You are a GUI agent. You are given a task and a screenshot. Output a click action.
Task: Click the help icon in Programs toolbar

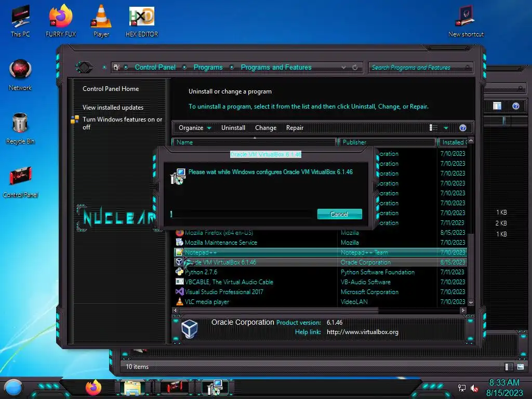tap(463, 128)
